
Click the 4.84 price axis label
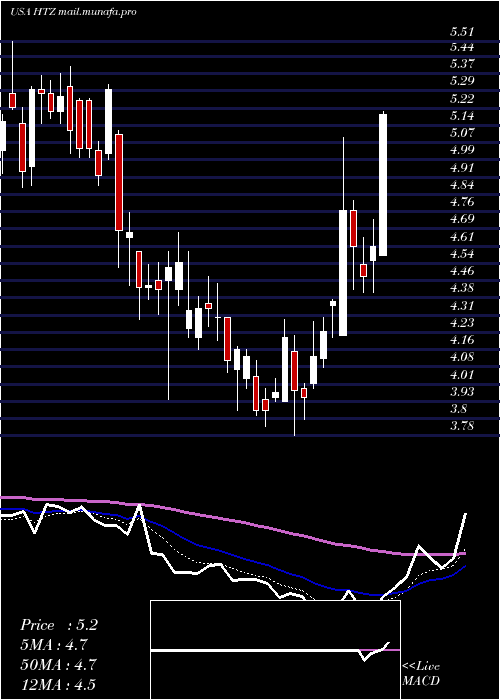tap(461, 185)
